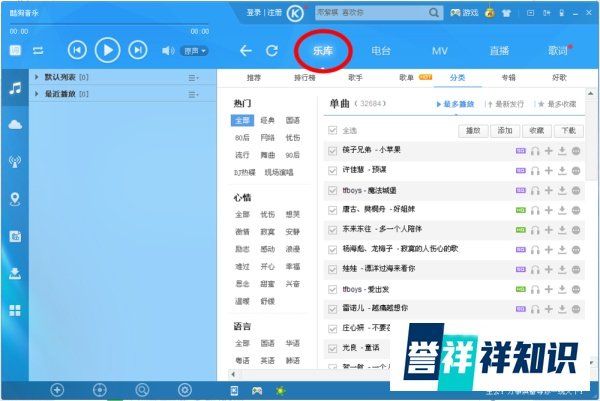Click the magnifier search icon
Image resolution: width=600 pixels, height=401 pixels.
pyautogui.click(x=434, y=13)
